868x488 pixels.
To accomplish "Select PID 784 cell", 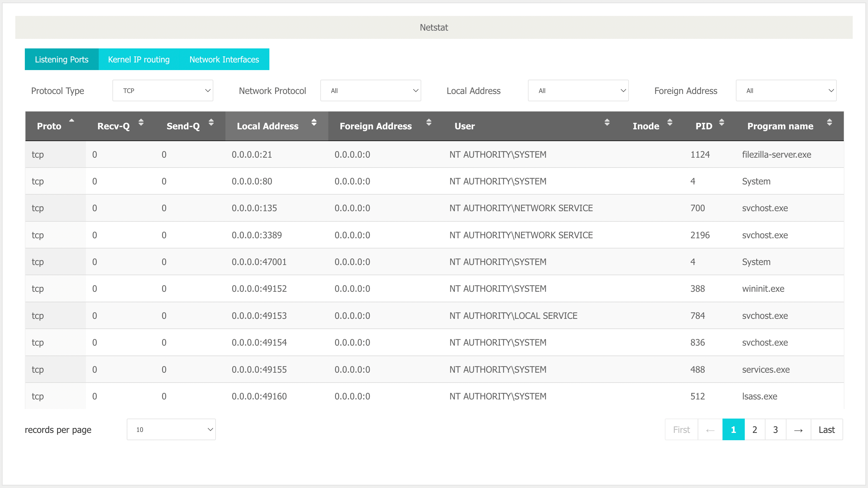I will [698, 316].
